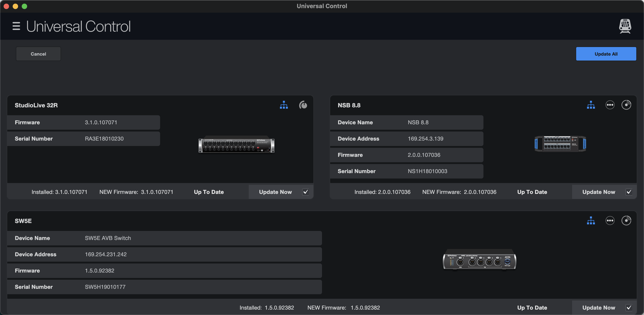Select the NSB 8.8 card title
This screenshot has width=644, height=315.
(349, 105)
